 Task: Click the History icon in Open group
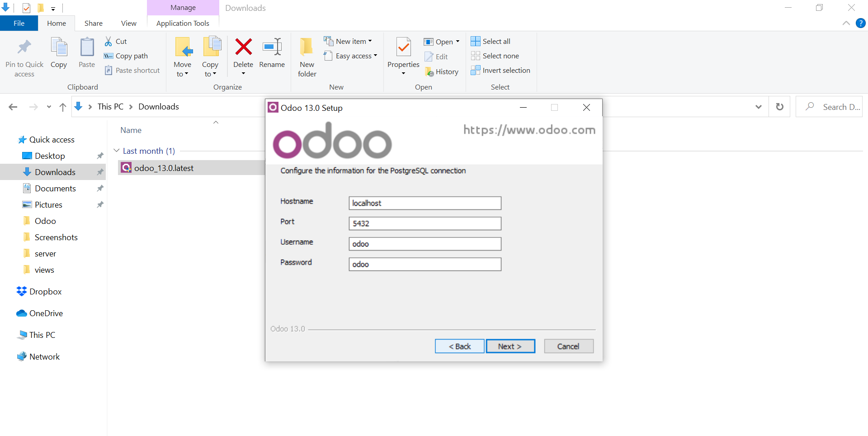(429, 72)
